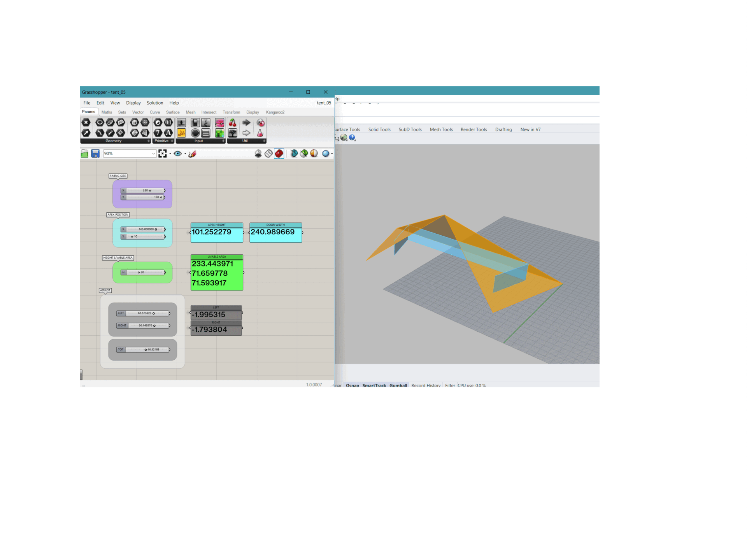Choose the Line parameter hexagon icon
This screenshot has height=560, width=747.
[110, 133]
